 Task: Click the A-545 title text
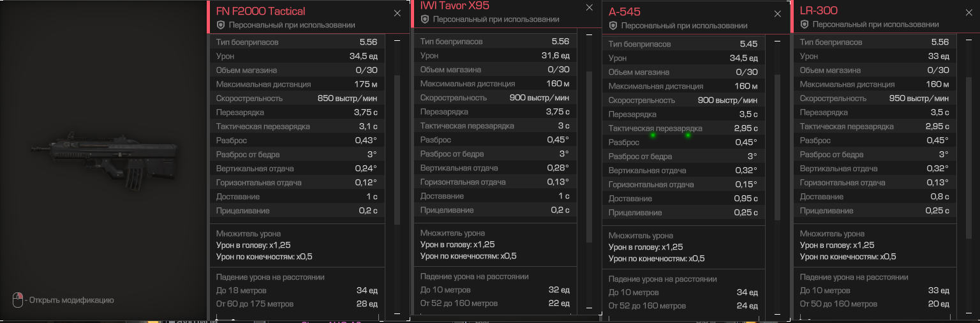(625, 12)
